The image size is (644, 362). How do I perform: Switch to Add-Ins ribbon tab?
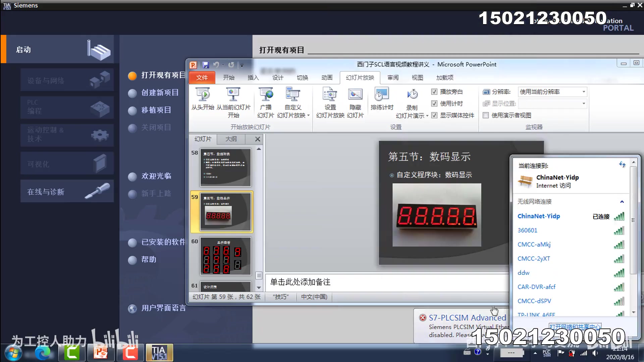pyautogui.click(x=445, y=77)
